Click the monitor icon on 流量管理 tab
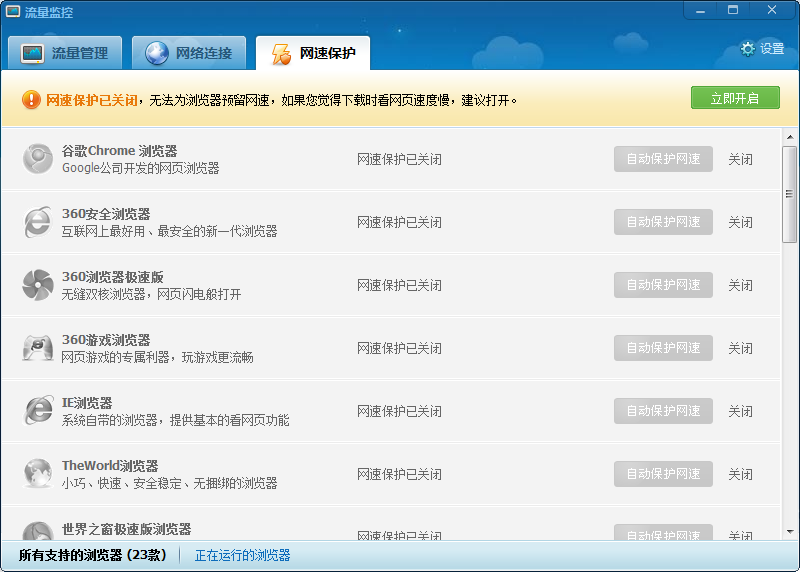Viewport: 800px width, 572px height. click(x=32, y=54)
